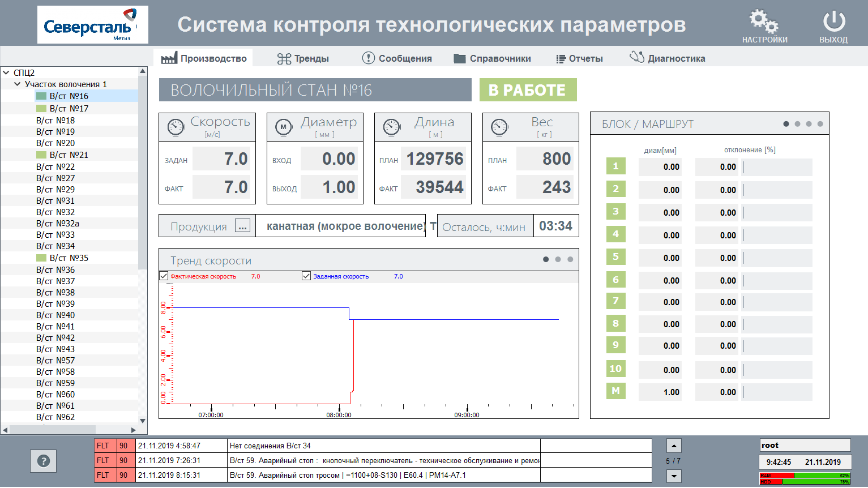Toggle the Заданная скорость trend checkbox

306,276
